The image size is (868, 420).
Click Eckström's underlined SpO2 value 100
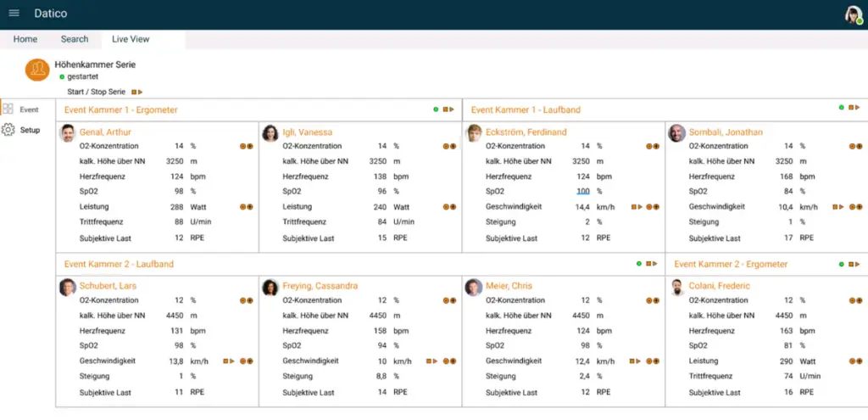click(x=583, y=192)
